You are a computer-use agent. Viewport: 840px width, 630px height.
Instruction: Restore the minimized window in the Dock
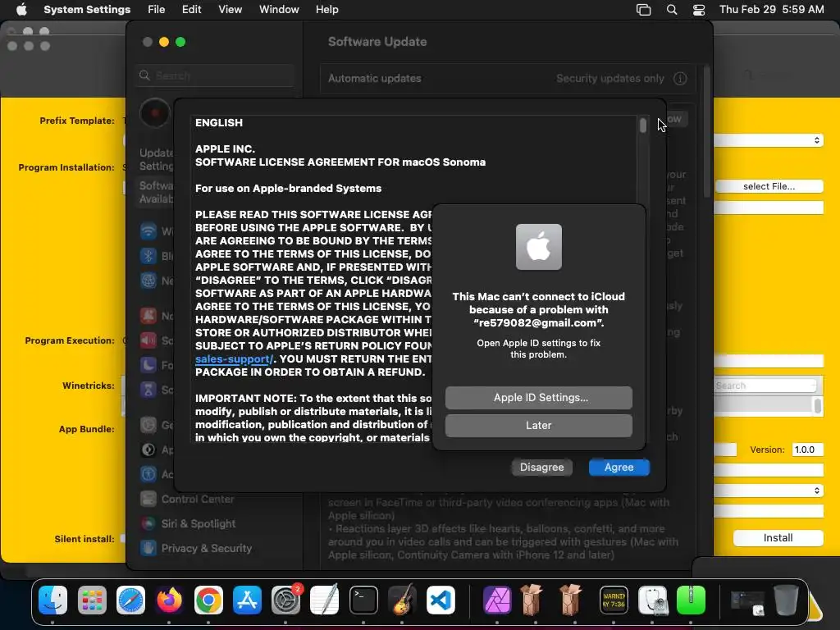[747, 601]
